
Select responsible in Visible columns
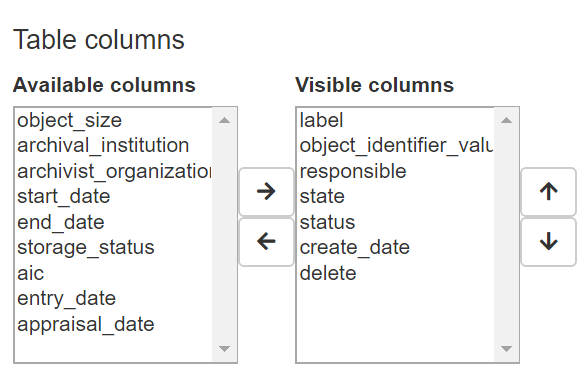click(x=396, y=171)
